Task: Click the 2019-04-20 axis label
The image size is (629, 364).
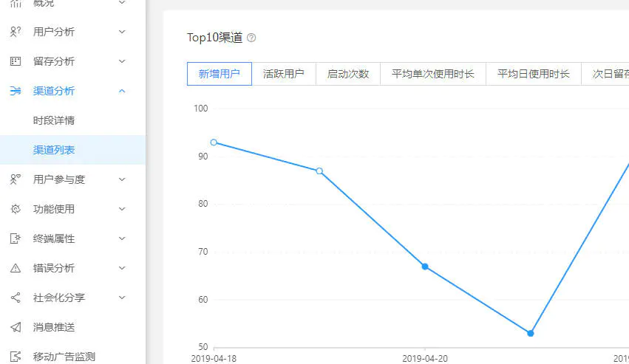Action: 425,358
